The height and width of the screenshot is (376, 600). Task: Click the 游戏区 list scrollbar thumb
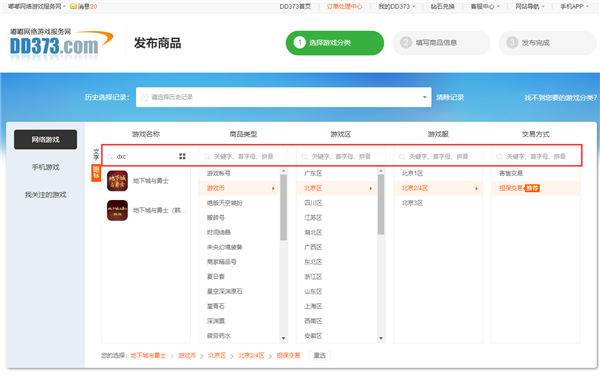pos(381,204)
